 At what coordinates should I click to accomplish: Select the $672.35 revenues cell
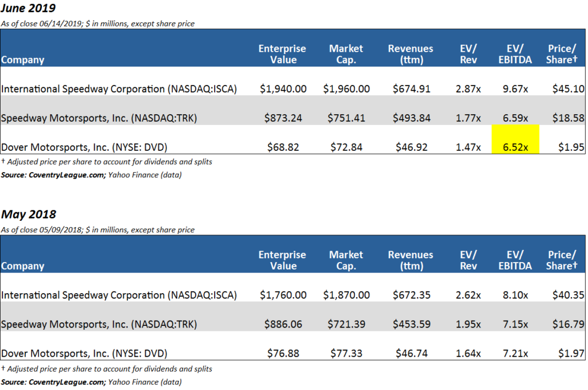[x=411, y=295]
